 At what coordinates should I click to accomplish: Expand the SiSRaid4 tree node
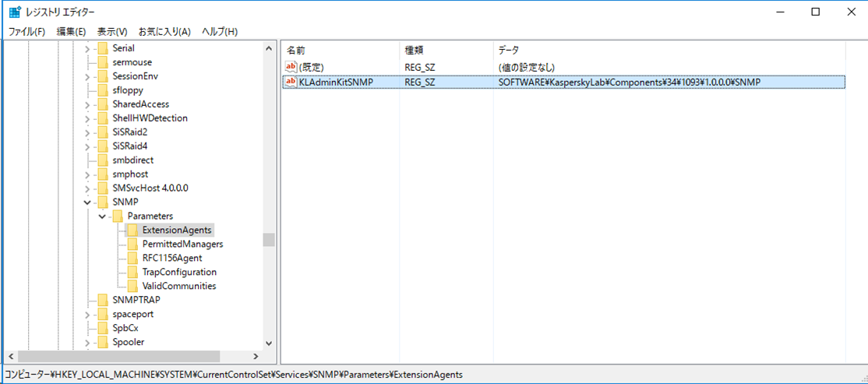coord(87,146)
